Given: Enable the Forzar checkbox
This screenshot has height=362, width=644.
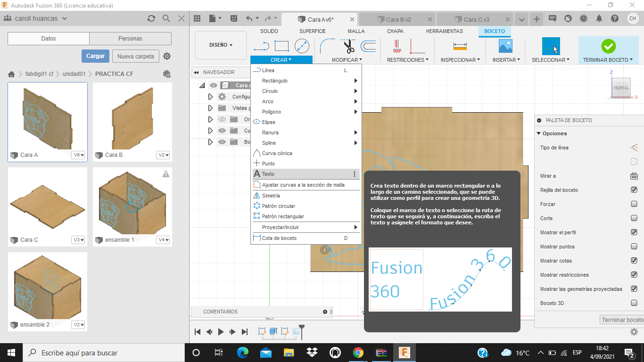Looking at the screenshot, I should click(634, 204).
